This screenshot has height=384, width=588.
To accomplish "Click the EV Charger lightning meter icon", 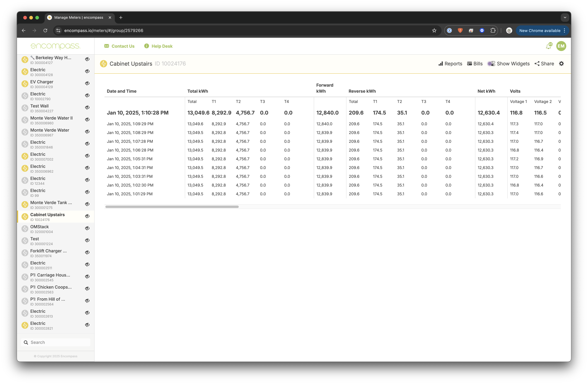I will click(25, 84).
